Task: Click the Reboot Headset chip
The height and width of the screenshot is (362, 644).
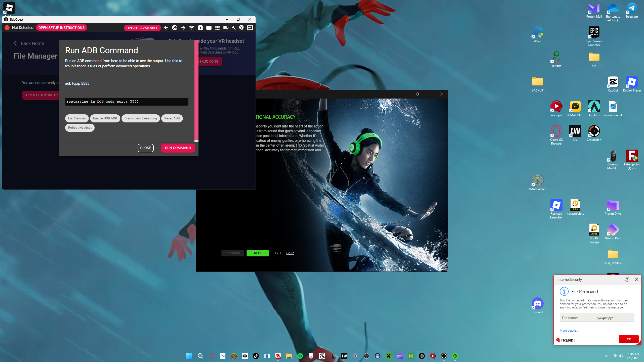Action: point(80,128)
